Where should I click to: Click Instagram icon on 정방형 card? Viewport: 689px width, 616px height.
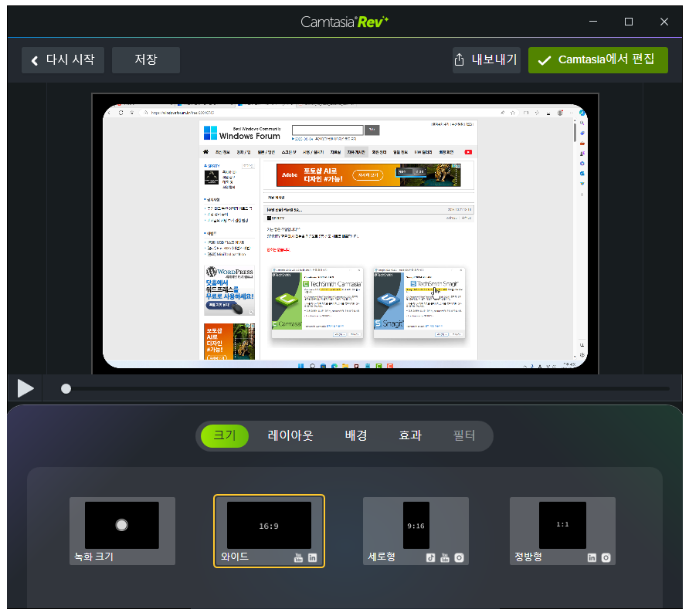pyautogui.click(x=606, y=557)
